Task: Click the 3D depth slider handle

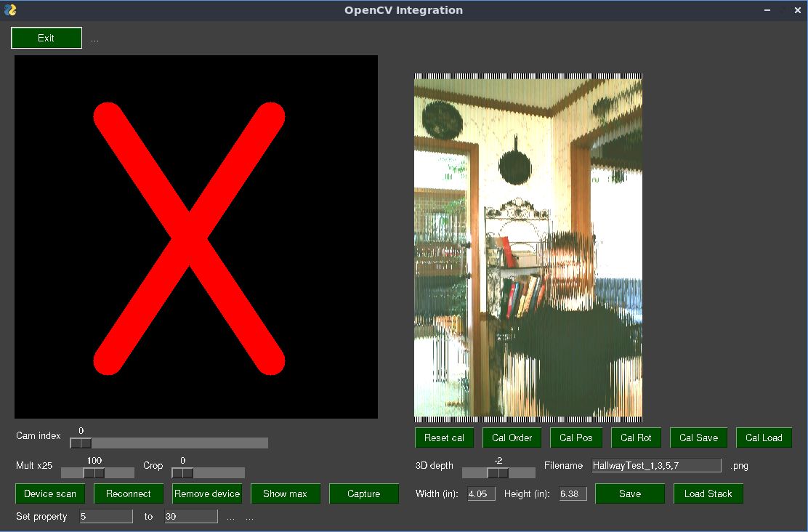Action: tap(498, 473)
